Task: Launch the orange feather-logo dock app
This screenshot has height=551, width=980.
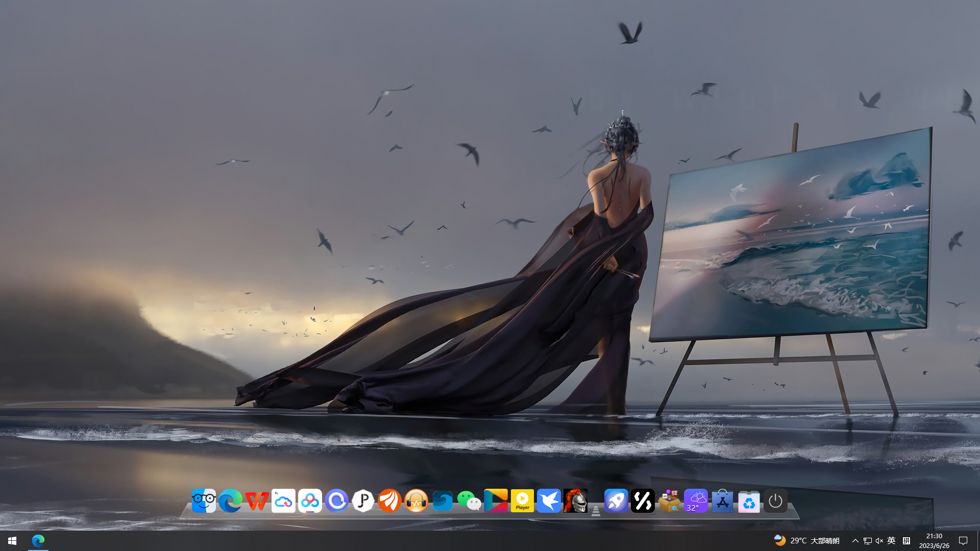Action: 389,501
